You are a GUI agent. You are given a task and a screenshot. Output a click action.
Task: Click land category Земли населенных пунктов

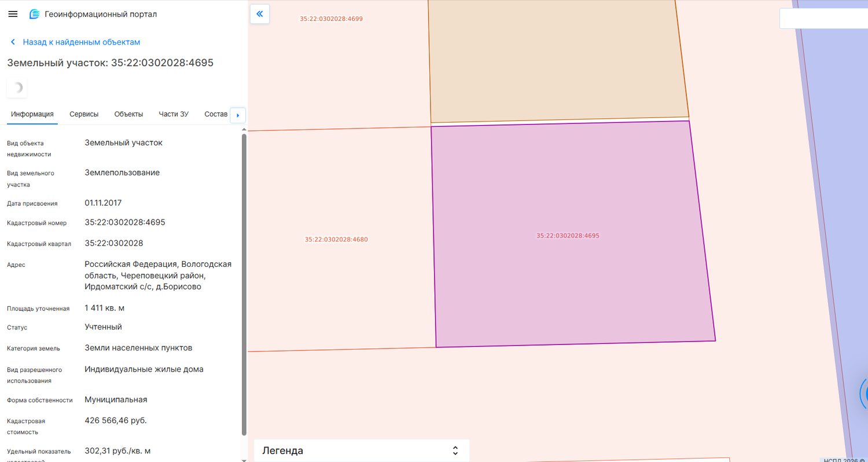138,348
